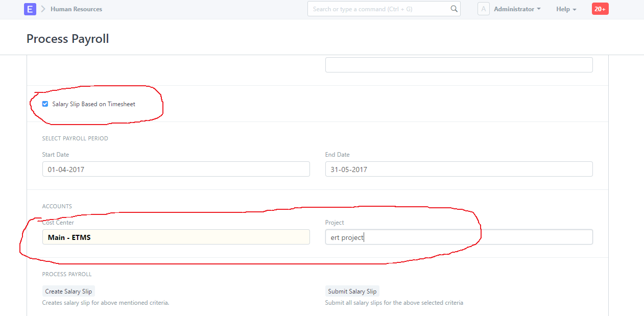Click the Administrator avatar icon
Viewport: 644px width, 316px height.
click(x=483, y=9)
